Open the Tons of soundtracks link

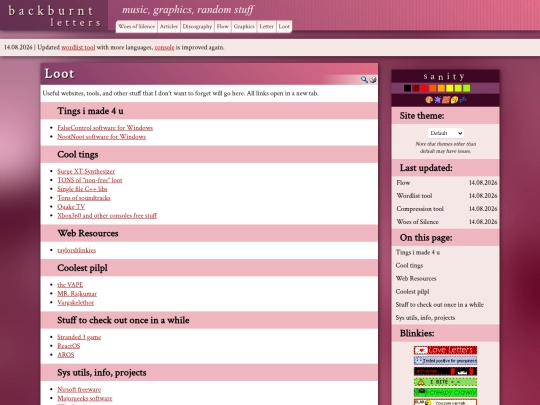pos(84,198)
